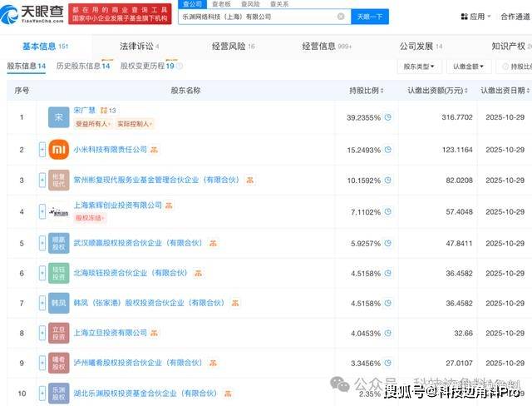View shareholding history icon beside 7.1102%

pyautogui.click(x=388, y=211)
